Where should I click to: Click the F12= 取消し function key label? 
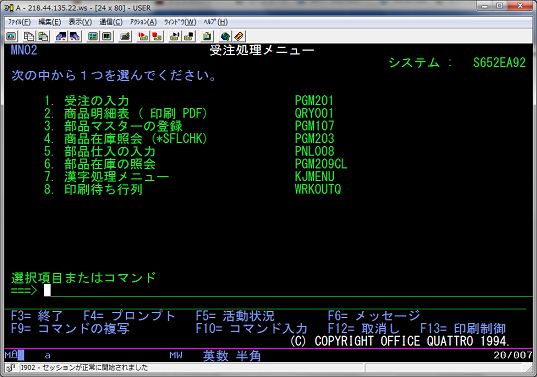point(363,328)
